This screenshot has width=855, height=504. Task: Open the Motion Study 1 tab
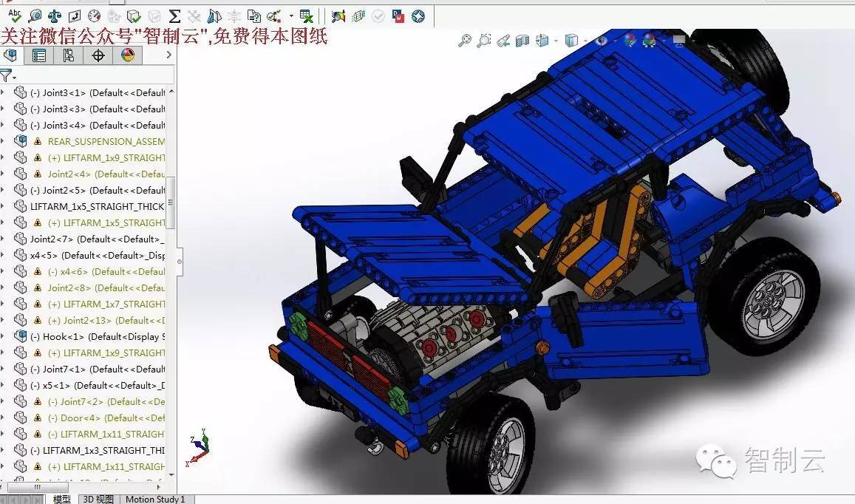tap(155, 499)
